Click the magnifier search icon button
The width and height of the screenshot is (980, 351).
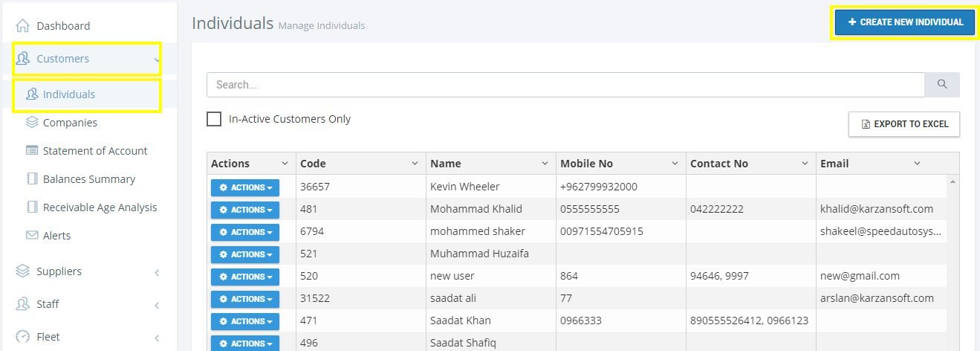click(x=942, y=85)
